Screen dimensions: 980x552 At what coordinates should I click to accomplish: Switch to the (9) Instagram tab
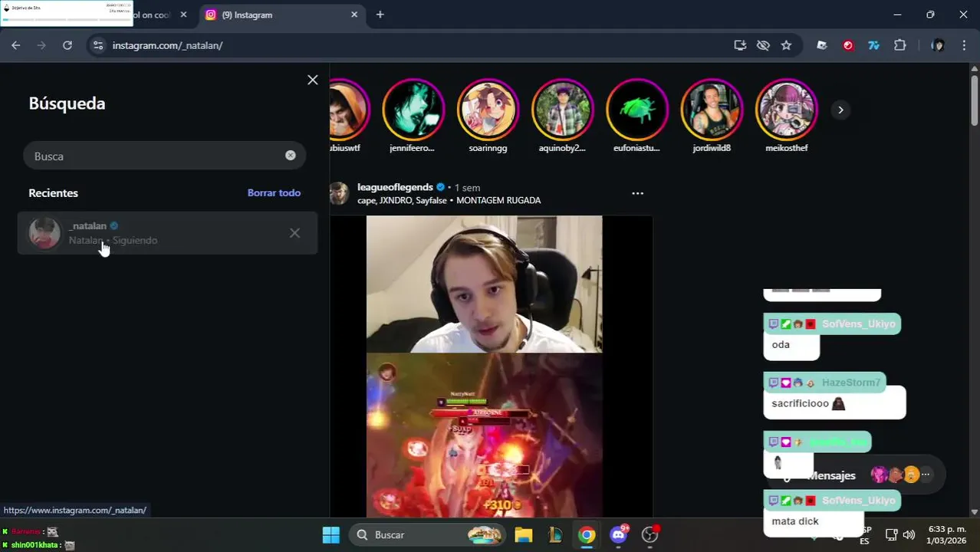tap(280, 15)
